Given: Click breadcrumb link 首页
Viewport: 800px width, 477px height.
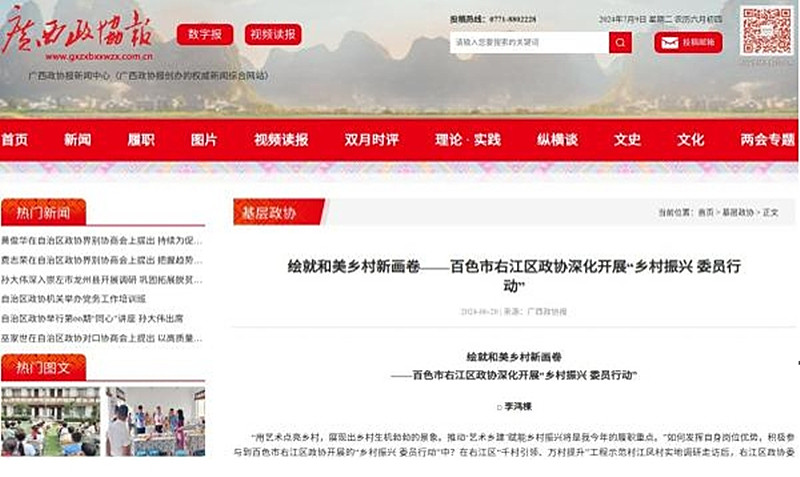Looking at the screenshot, I should (706, 212).
